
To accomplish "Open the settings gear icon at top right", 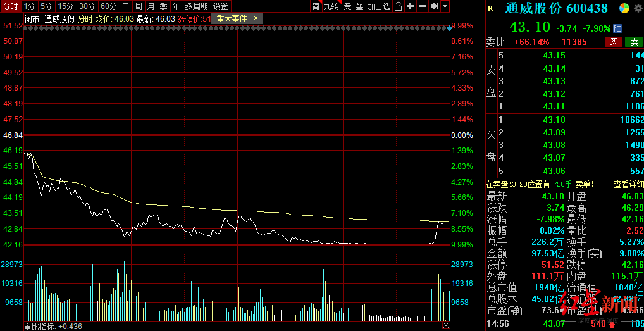I will (x=636, y=8).
